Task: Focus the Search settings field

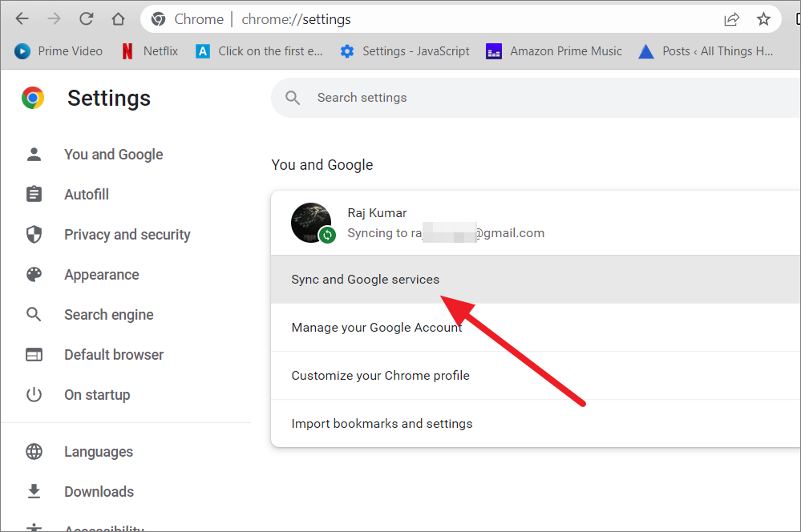Action: (536, 98)
